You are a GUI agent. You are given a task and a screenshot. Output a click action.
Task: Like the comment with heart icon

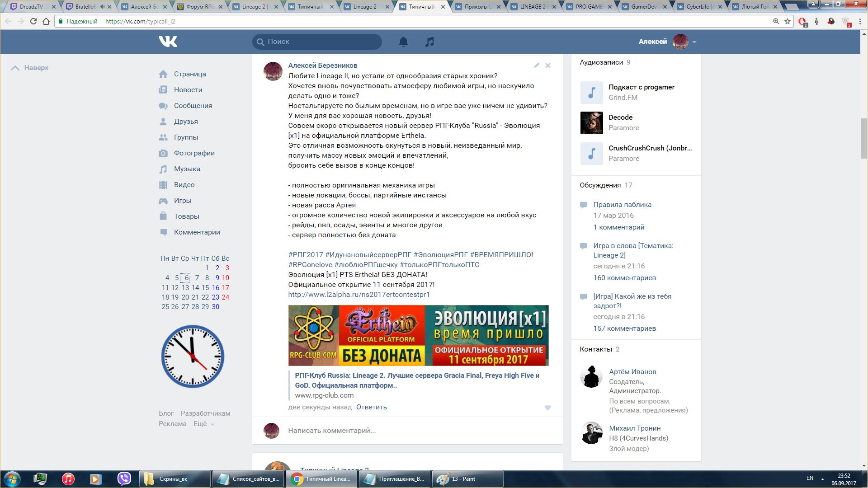point(547,407)
